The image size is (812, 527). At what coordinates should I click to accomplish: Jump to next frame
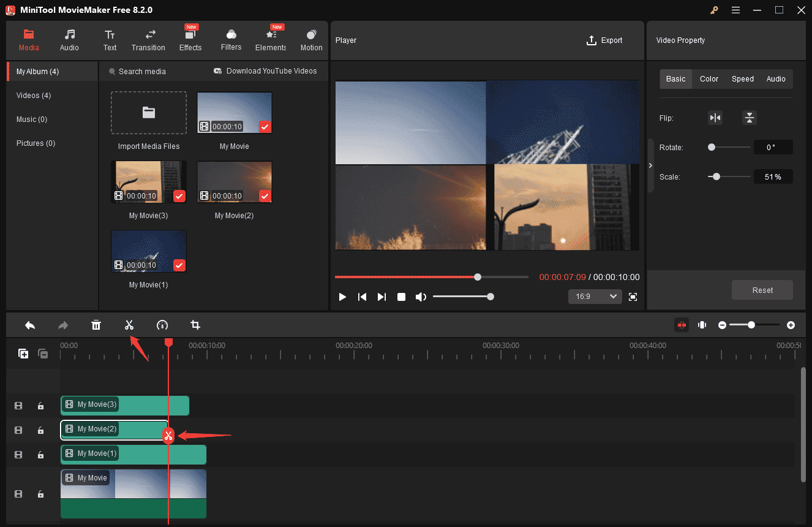(x=382, y=297)
